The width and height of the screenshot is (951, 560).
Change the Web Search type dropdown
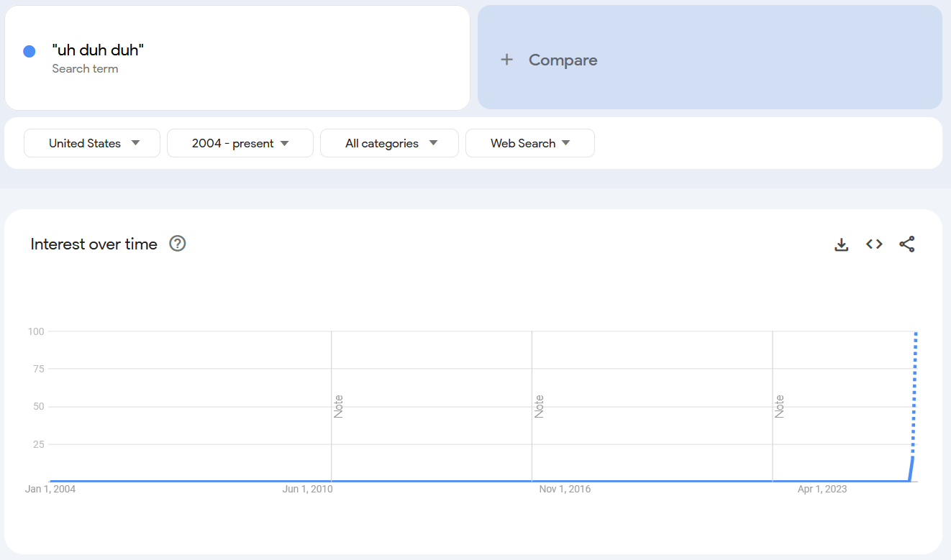click(x=529, y=143)
